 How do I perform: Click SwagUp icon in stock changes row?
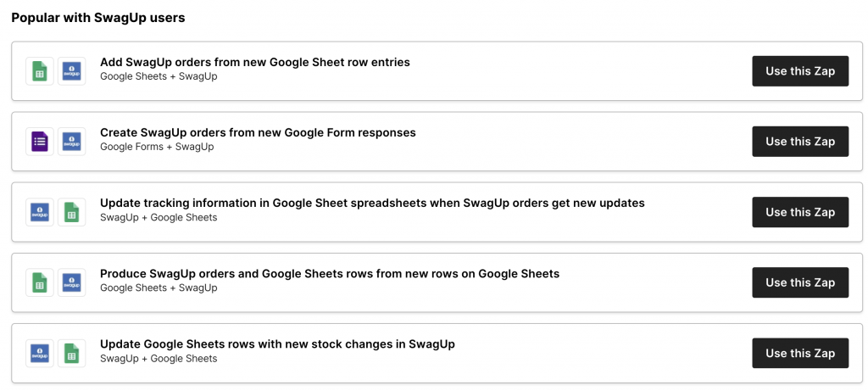click(x=39, y=353)
